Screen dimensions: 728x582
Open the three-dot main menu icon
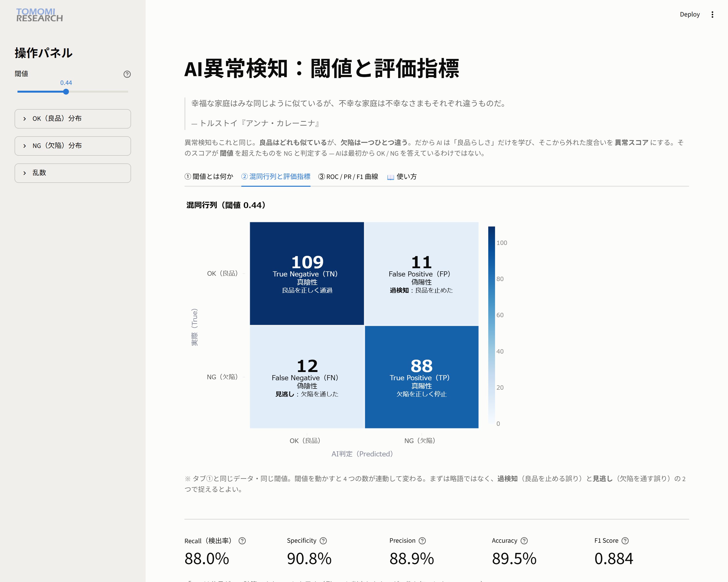coord(712,15)
